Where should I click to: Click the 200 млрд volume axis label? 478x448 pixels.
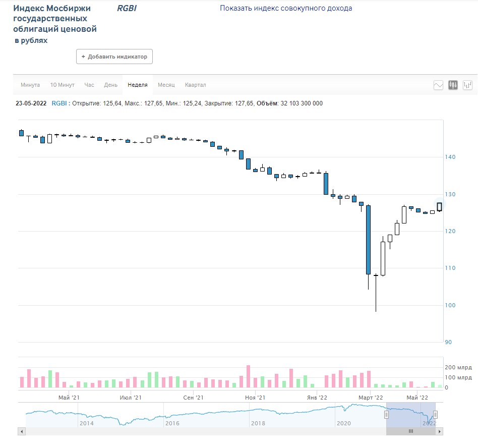click(458, 367)
